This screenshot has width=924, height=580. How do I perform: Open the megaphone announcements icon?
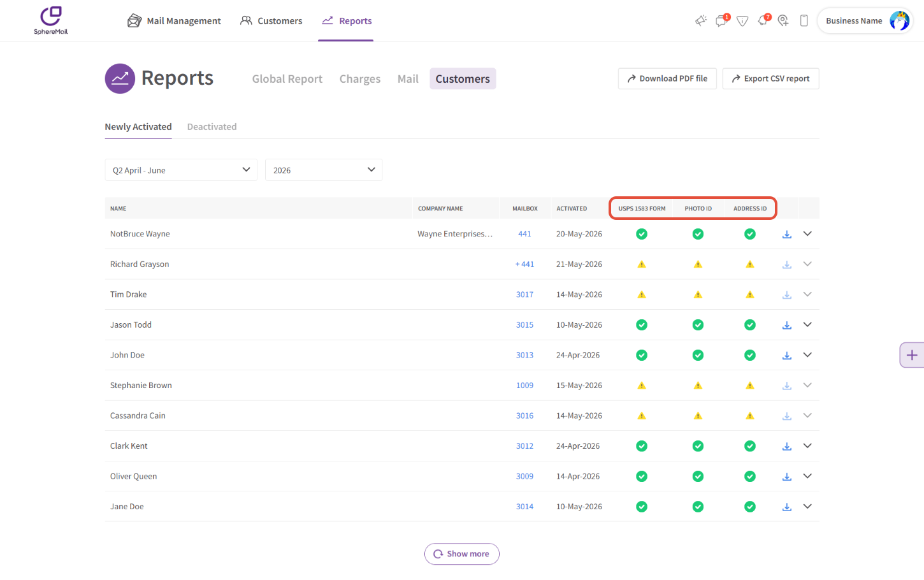pos(701,21)
